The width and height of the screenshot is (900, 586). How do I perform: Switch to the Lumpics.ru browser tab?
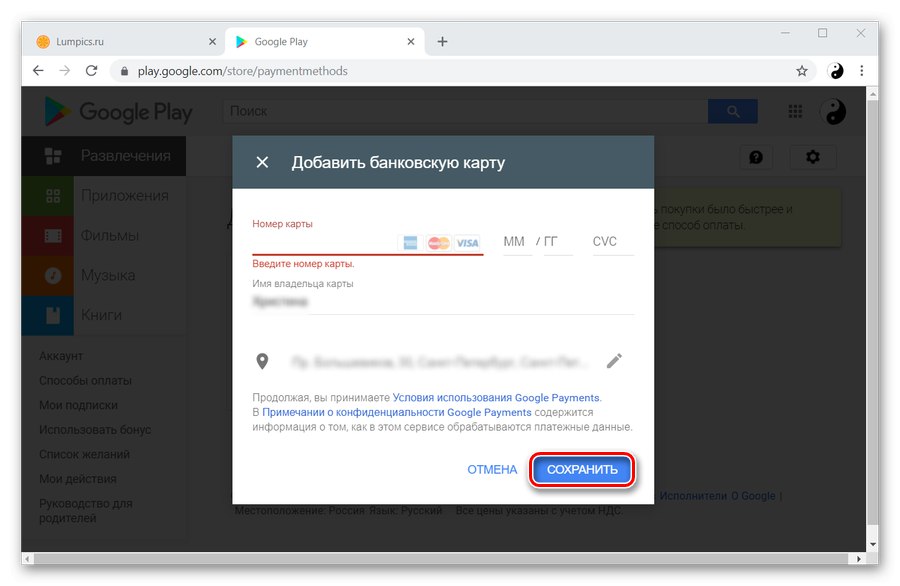[123, 41]
